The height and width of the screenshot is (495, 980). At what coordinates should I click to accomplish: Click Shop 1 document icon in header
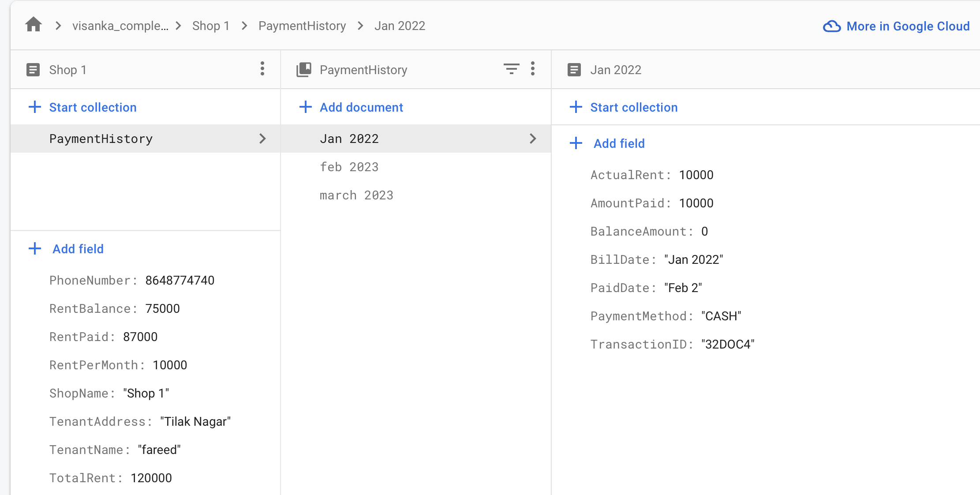(x=33, y=70)
